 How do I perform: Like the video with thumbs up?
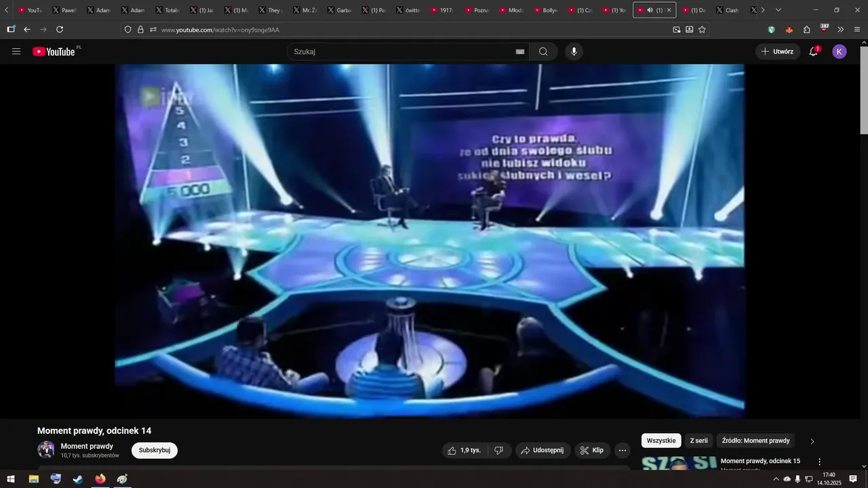click(464, 450)
